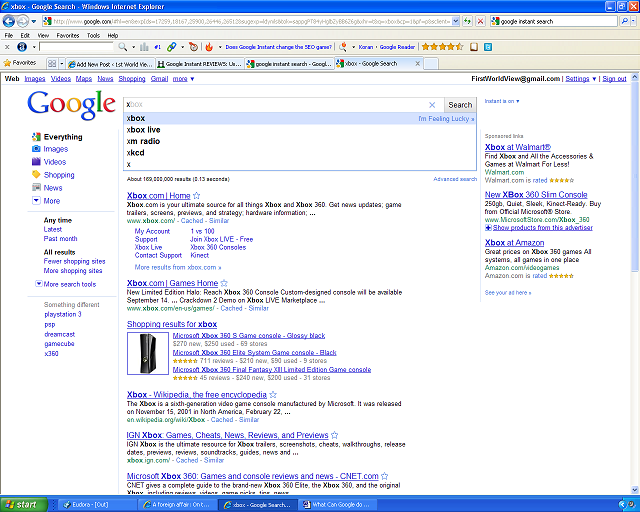The image size is (640, 512).
Task: Open the Edit menu
Action: pyautogui.click(x=25, y=36)
